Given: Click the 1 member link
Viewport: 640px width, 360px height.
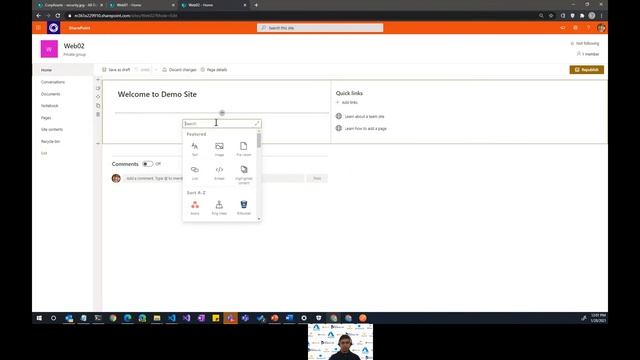Looking at the screenshot, I should [588, 54].
